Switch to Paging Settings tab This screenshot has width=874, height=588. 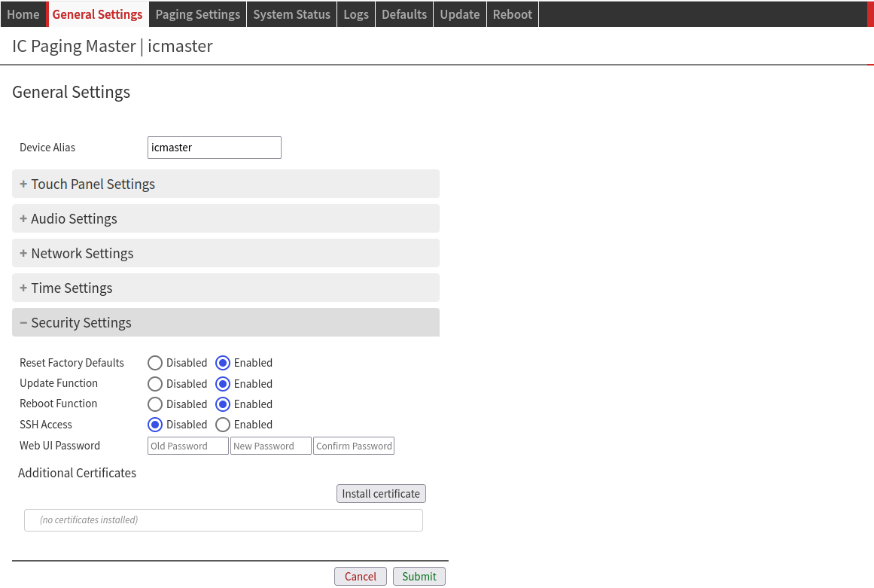(197, 14)
